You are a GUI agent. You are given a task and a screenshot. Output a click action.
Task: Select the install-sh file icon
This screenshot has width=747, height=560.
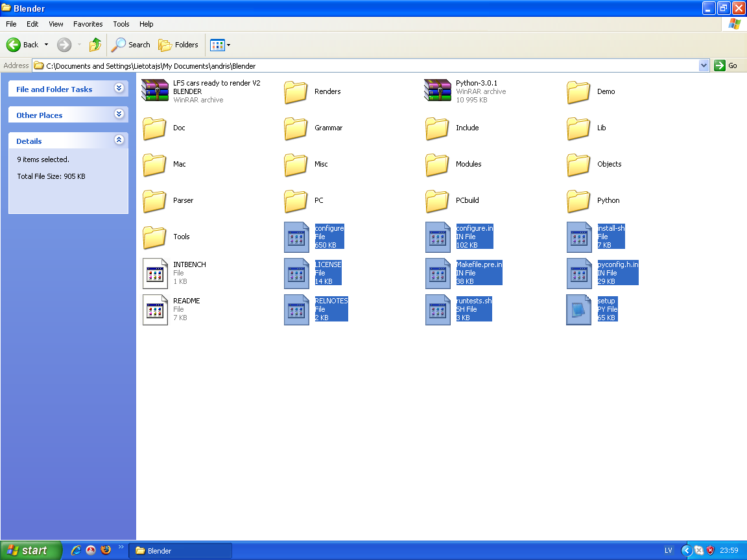[x=579, y=237]
